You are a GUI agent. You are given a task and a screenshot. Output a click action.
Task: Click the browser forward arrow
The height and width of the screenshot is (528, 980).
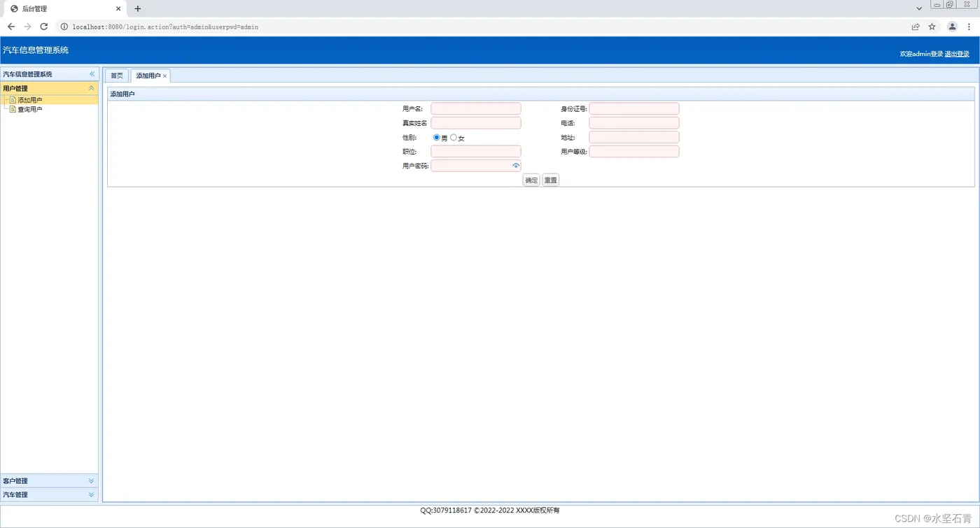(x=27, y=27)
